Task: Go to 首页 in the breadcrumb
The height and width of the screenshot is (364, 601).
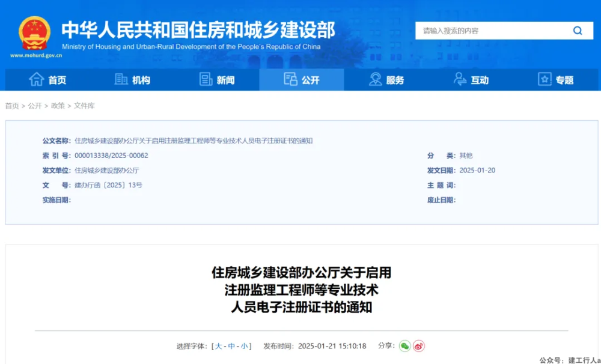Action: point(12,106)
